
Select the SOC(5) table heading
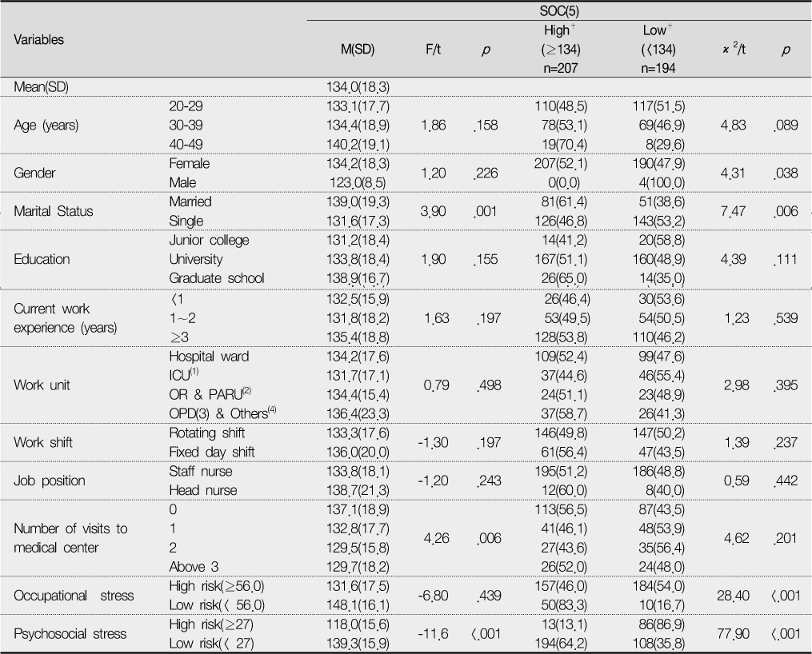[x=559, y=11]
